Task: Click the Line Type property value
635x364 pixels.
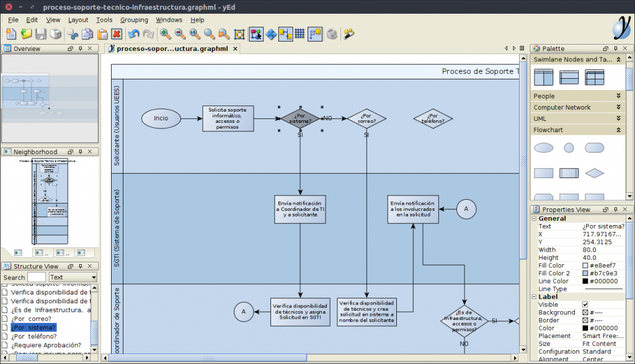Action: point(603,289)
